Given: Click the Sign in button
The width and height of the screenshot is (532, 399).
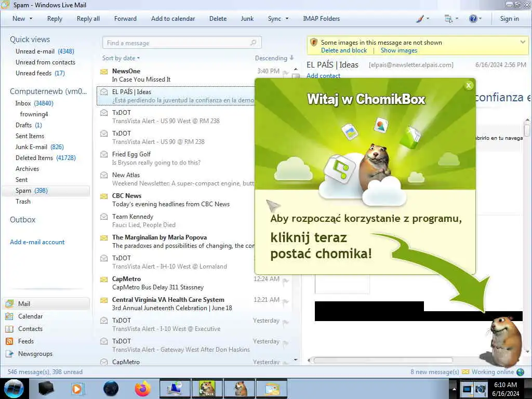Looking at the screenshot, I should click(509, 19).
